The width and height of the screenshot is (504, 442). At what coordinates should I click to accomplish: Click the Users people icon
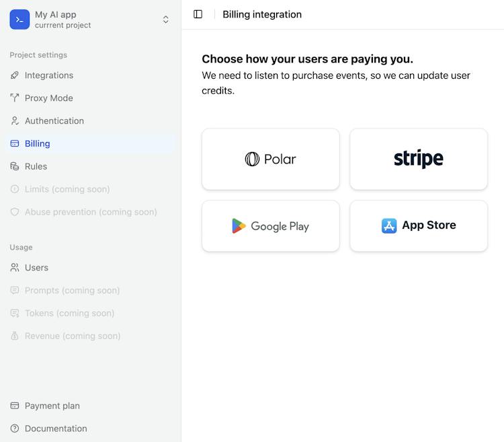15,268
